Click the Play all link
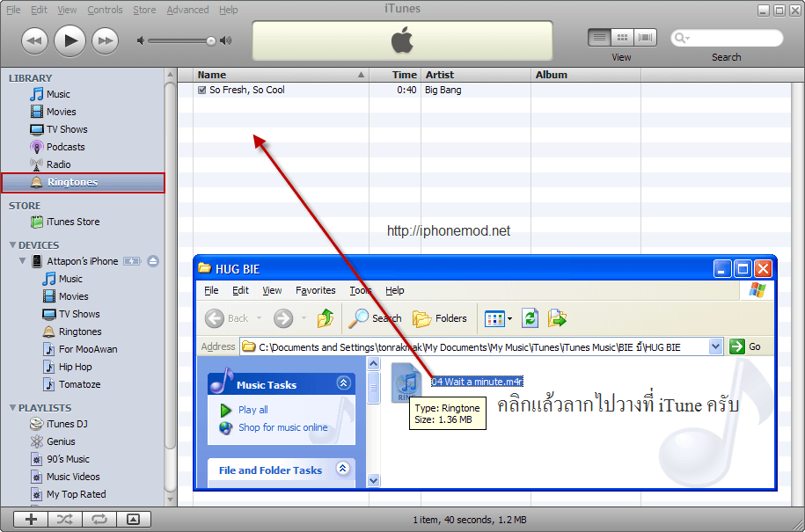 [x=252, y=410]
